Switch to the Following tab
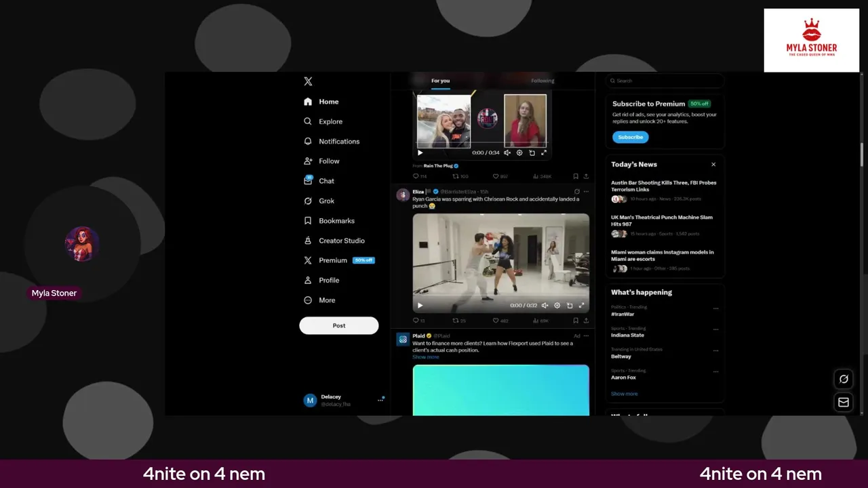 542,81
